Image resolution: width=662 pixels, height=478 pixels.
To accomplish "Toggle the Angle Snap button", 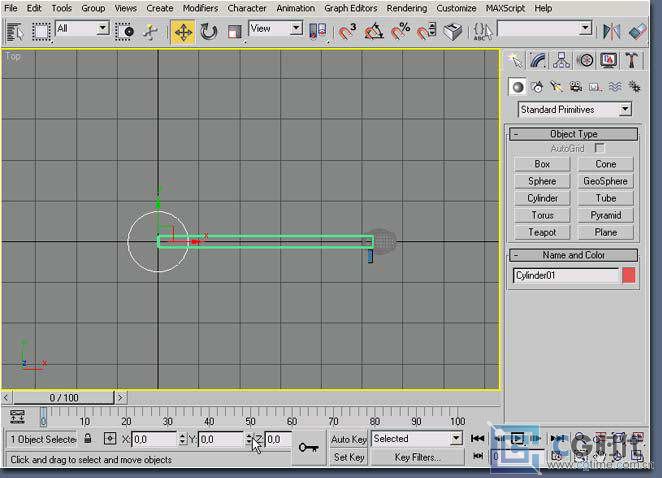I will [x=374, y=32].
